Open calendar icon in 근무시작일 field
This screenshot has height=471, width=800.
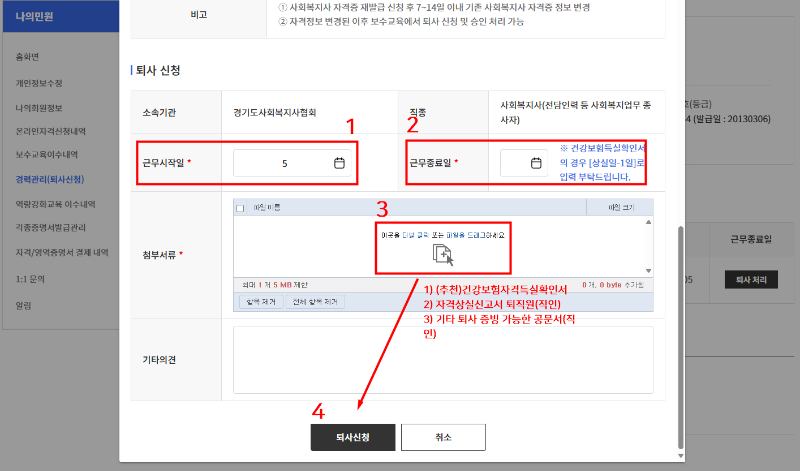339,163
